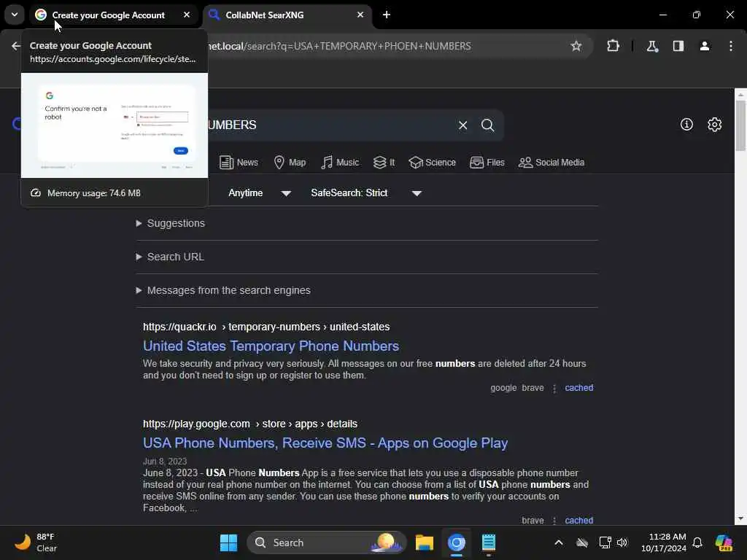Open the weather widget 88°F Clear
Screen dimensions: 747x560
point(36,542)
